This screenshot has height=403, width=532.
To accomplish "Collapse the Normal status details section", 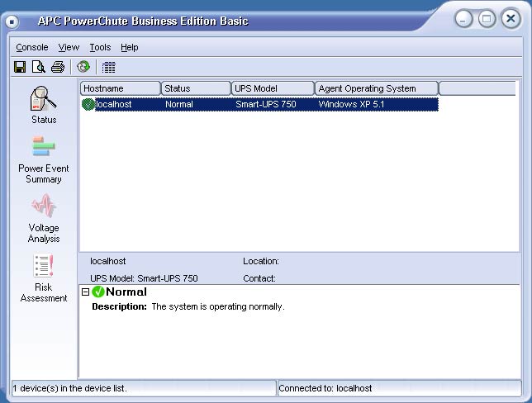I will click(x=86, y=292).
